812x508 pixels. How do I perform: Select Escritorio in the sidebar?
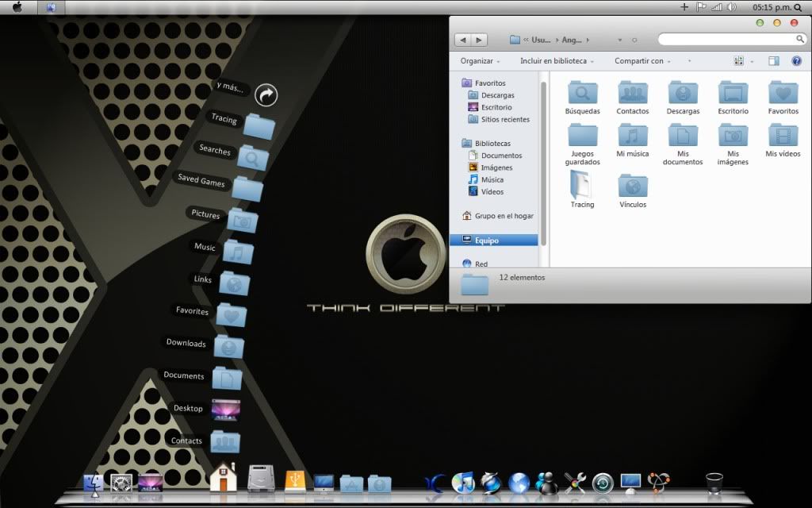[496, 107]
